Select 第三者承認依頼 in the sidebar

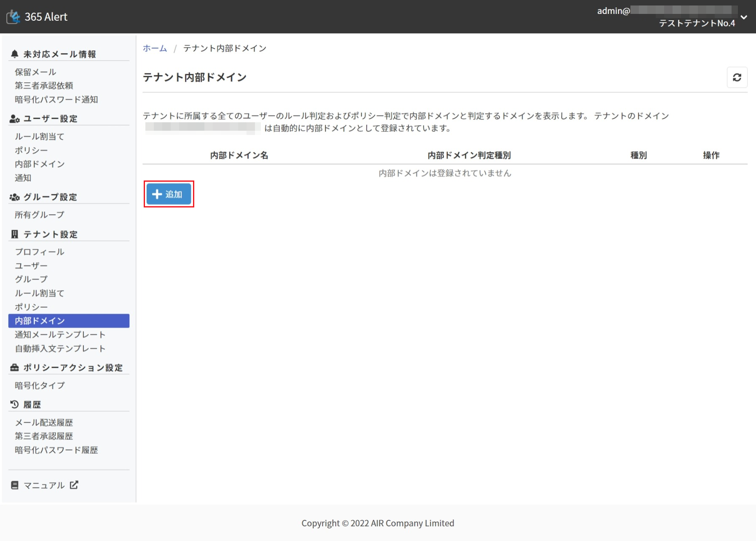click(44, 86)
